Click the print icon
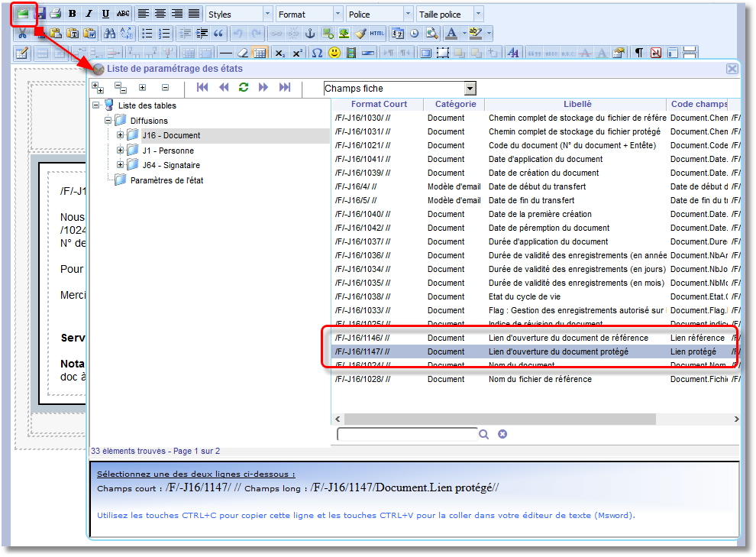Screen dimensions: 756x557 point(55,14)
